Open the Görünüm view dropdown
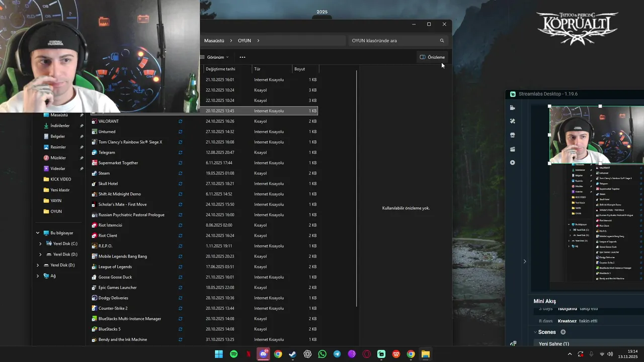The image size is (644, 362). (x=215, y=57)
